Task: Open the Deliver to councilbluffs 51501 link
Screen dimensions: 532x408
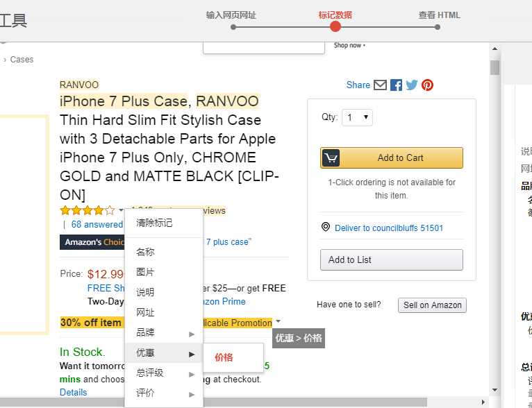Action: (388, 228)
